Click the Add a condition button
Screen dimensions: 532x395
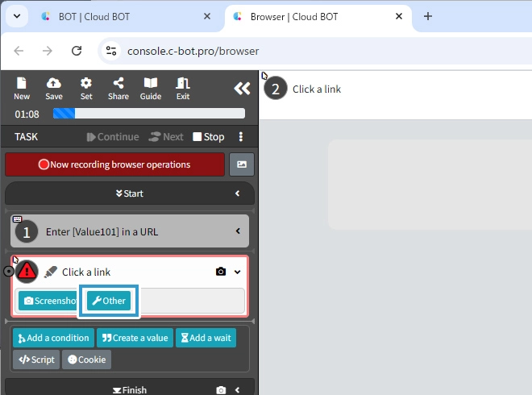[53, 338]
